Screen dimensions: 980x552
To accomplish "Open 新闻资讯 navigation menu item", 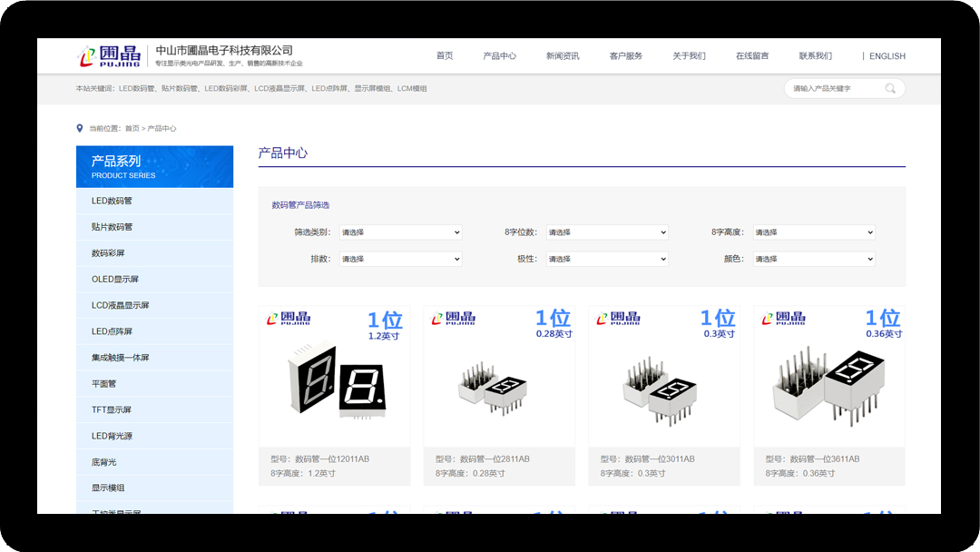I will (563, 56).
